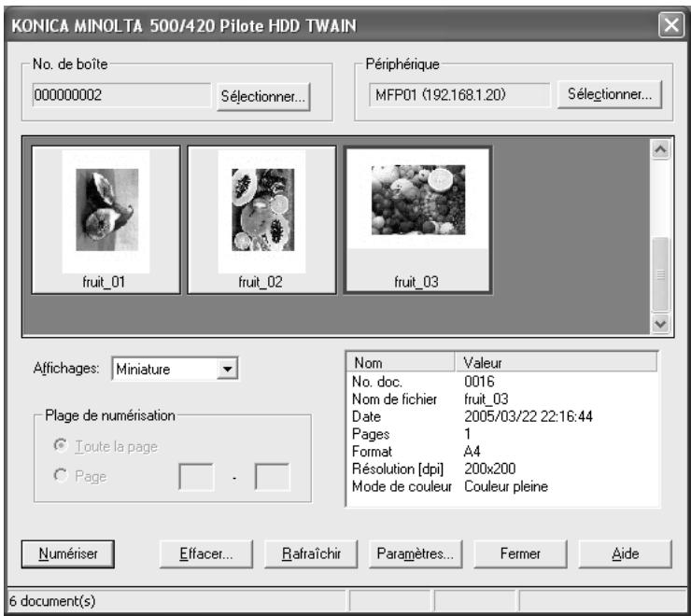The width and height of the screenshot is (691, 616).
Task: Select the fruit_02 thumbnail
Action: [261, 219]
